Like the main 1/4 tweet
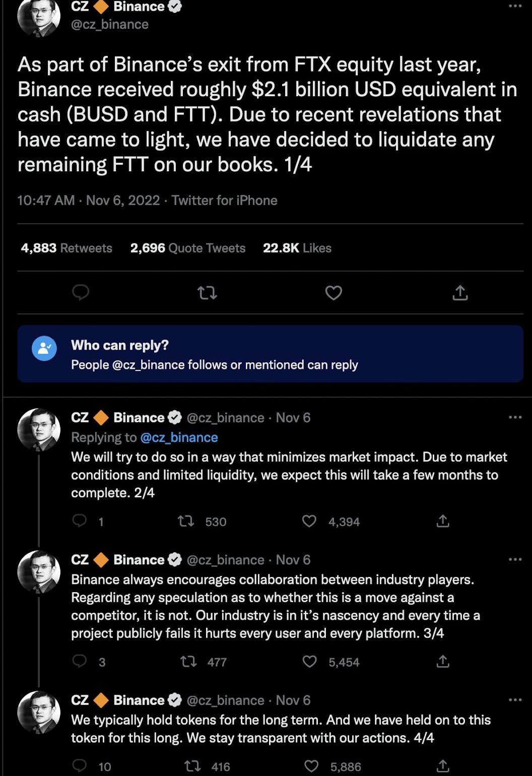532x776 pixels. point(334,292)
